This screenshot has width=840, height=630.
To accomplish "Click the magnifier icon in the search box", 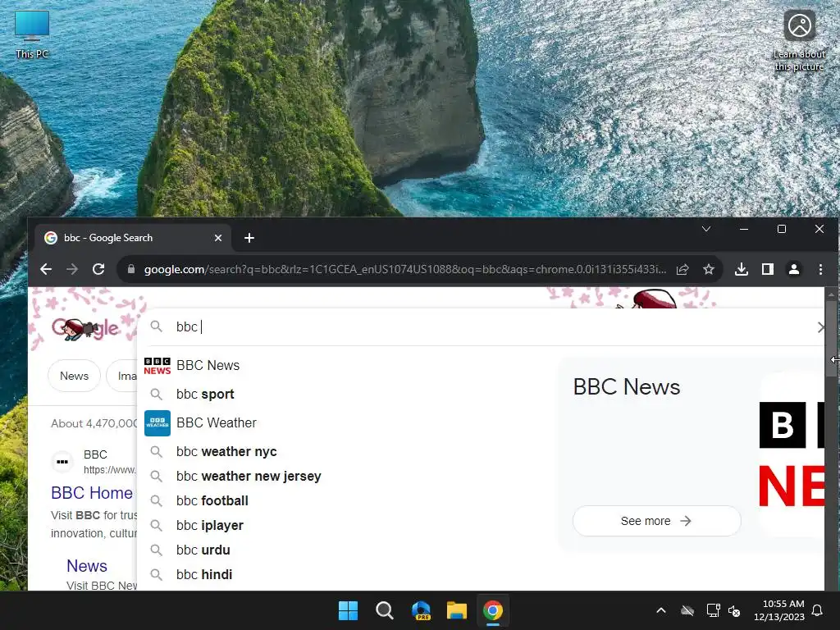I will [x=156, y=326].
